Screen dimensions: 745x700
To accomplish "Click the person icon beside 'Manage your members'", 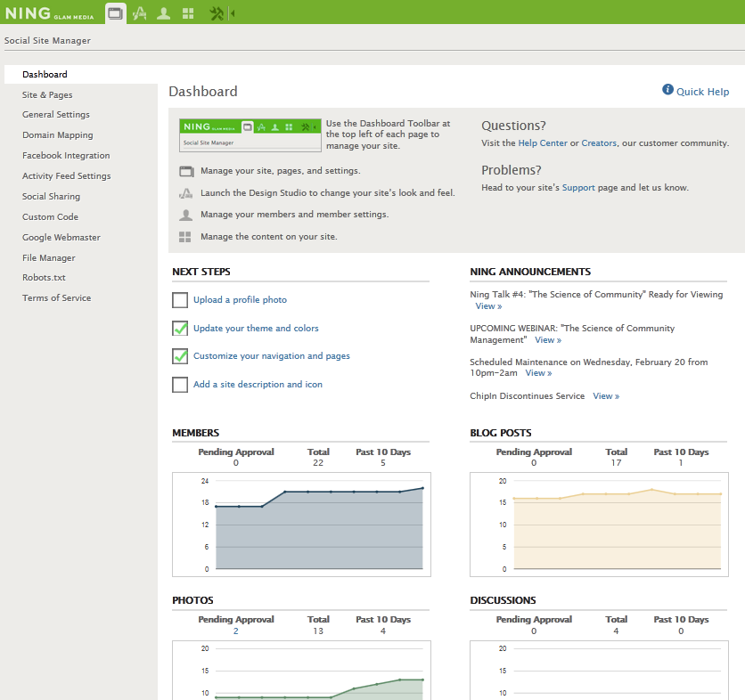I will click(x=185, y=215).
